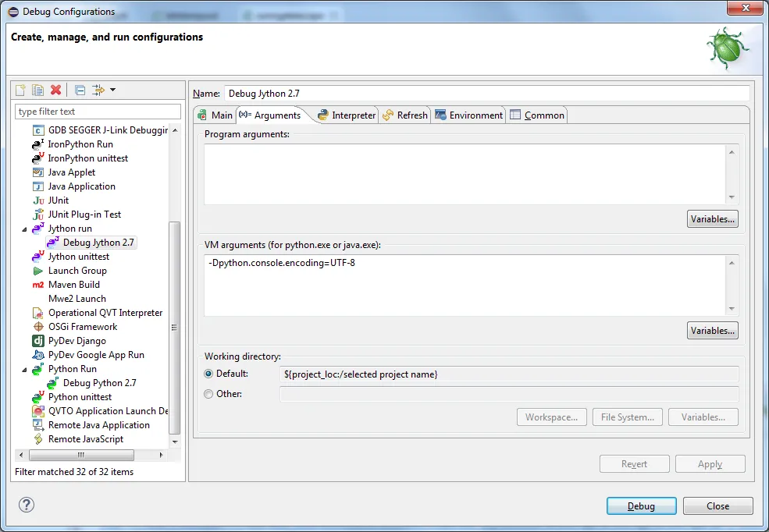Viewport: 769px width, 532px height.
Task: Click the Close button
Action: 718,506
